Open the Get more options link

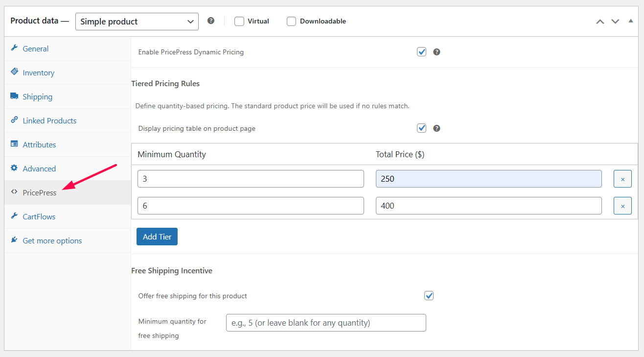coord(52,240)
